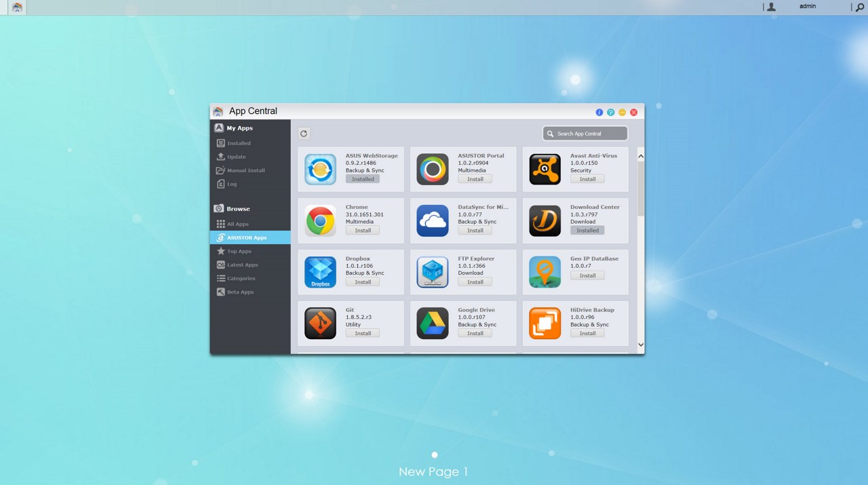868x485 pixels.
Task: Open the Installed section under My Apps
Action: (x=239, y=143)
